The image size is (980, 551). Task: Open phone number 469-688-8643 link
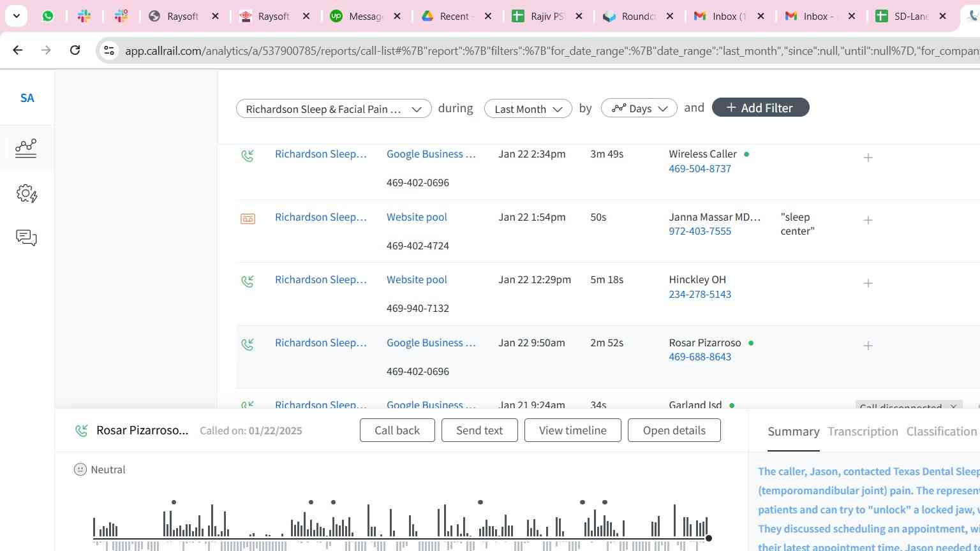[x=700, y=356]
